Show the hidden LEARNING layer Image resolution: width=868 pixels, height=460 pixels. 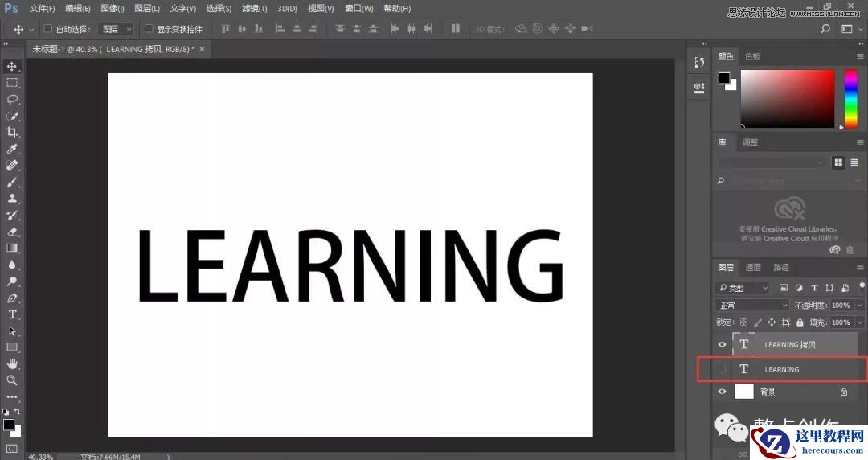(722, 369)
